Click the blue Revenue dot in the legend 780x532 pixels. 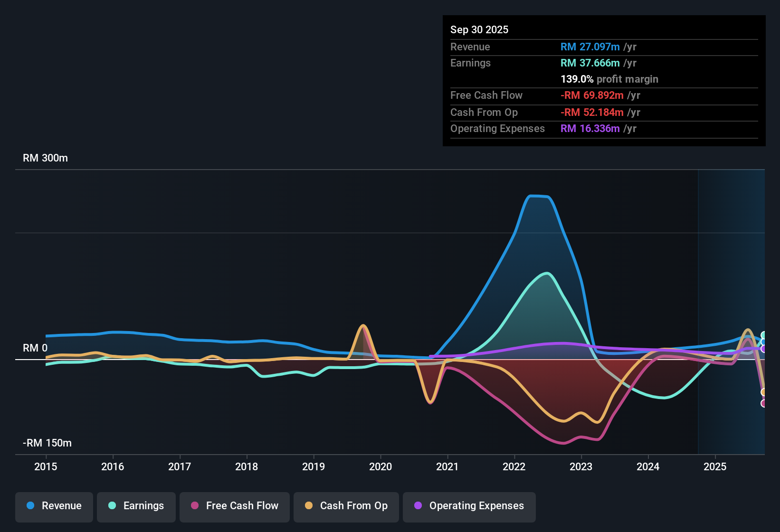click(30, 506)
